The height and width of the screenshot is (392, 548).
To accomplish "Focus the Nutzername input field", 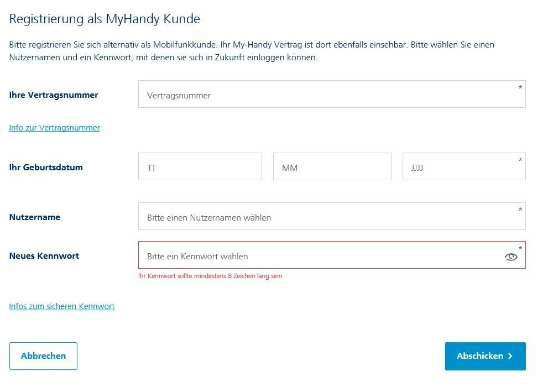I will tap(331, 217).
